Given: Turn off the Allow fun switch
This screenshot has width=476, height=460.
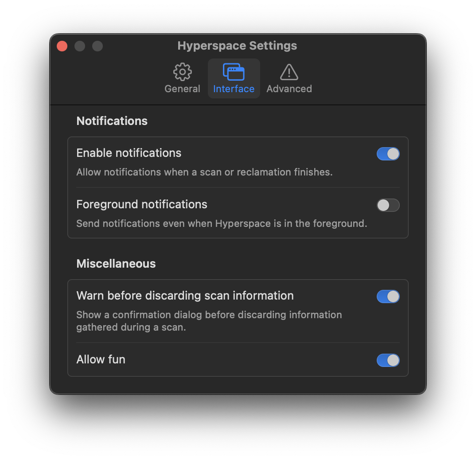Looking at the screenshot, I should (388, 360).
